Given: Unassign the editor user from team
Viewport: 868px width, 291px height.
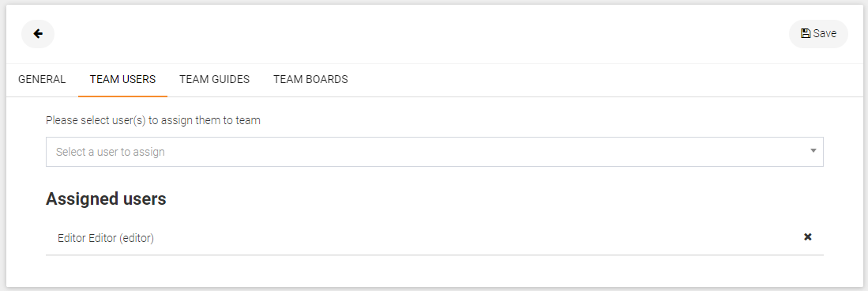Looking at the screenshot, I should (x=808, y=237).
